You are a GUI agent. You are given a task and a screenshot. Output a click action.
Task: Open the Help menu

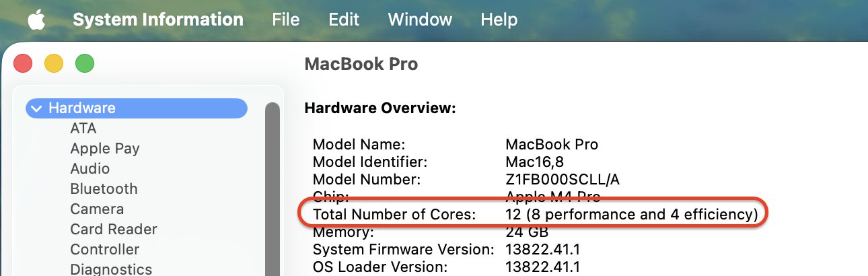[499, 20]
